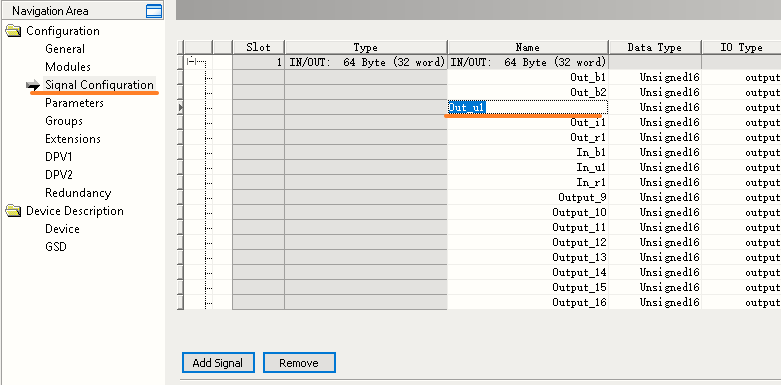Select the Output_16 signal name
The width and height of the screenshot is (781, 386).
[579, 302]
